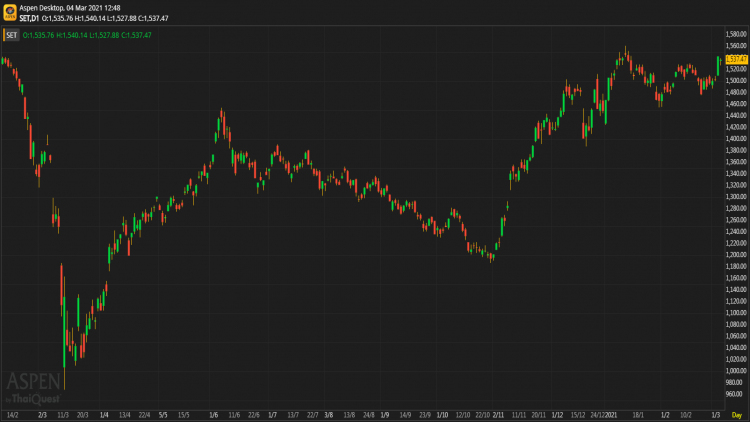750x422 pixels.
Task: Click the 2/11 date axis label
Action: [498, 415]
